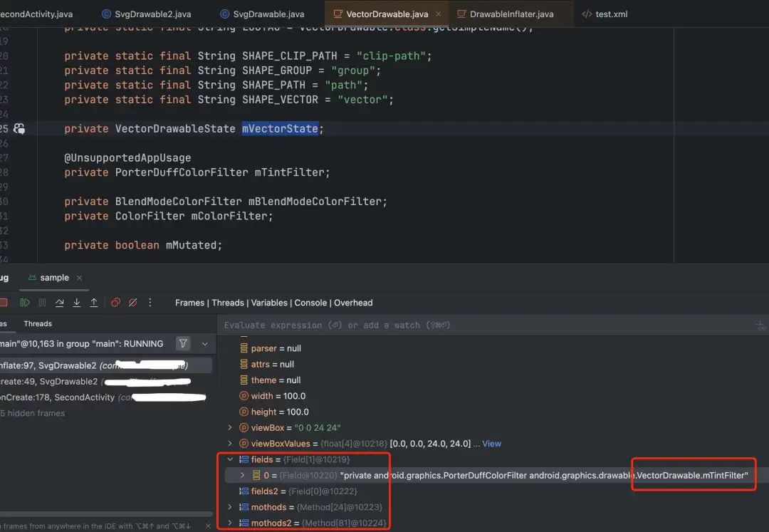Open the SvgDrawable.java tab
This screenshot has width=769, height=532.
coord(262,14)
